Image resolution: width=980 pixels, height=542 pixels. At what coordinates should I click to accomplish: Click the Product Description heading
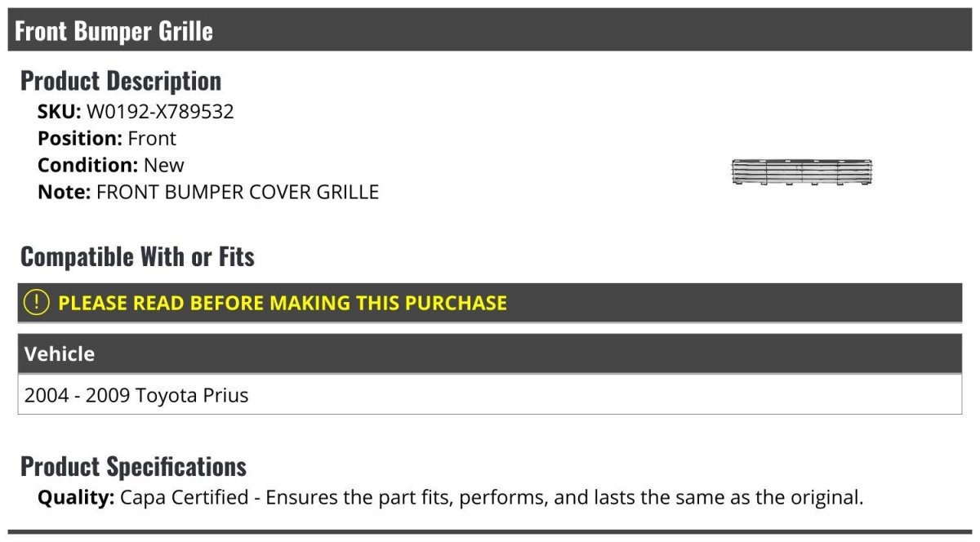tap(121, 81)
